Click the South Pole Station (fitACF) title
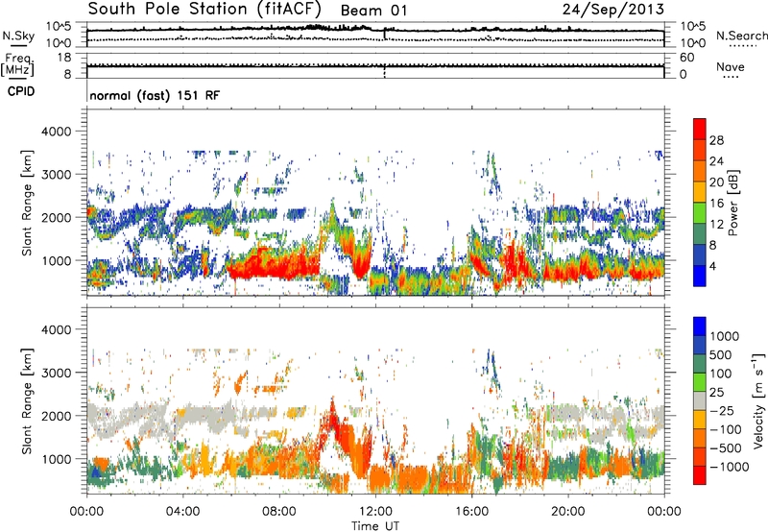This screenshot has width=768, height=532. pos(204,9)
